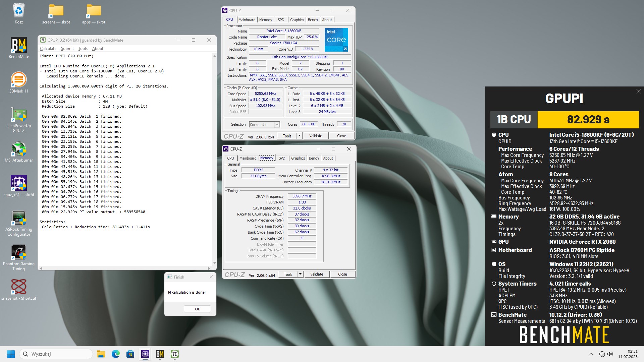Launch 3DMark 11 desktop icon
The image size is (644, 362).
tap(19, 82)
